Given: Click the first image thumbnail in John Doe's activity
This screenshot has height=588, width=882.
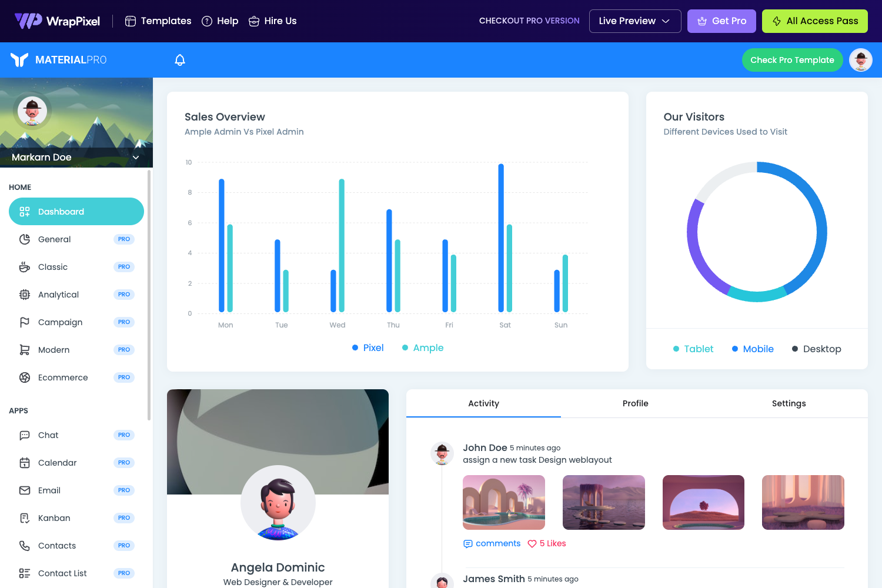Looking at the screenshot, I should 503,502.
